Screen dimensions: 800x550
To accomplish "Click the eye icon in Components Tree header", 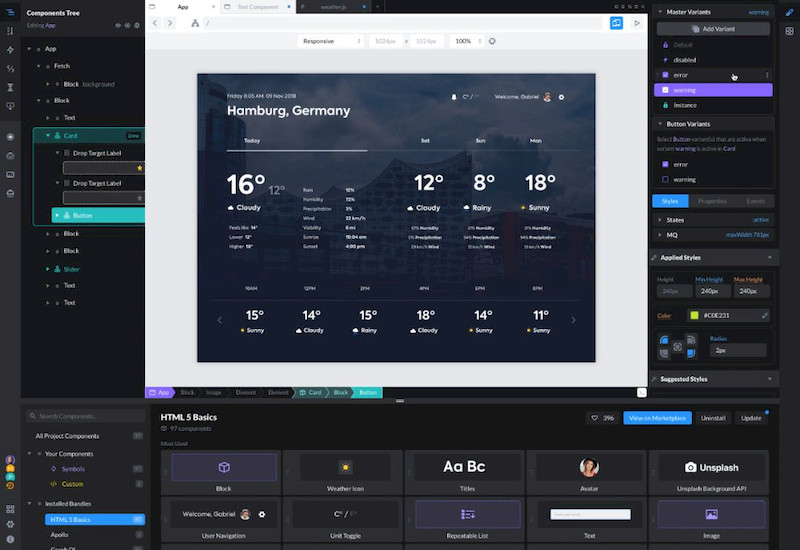I will pos(118,25).
